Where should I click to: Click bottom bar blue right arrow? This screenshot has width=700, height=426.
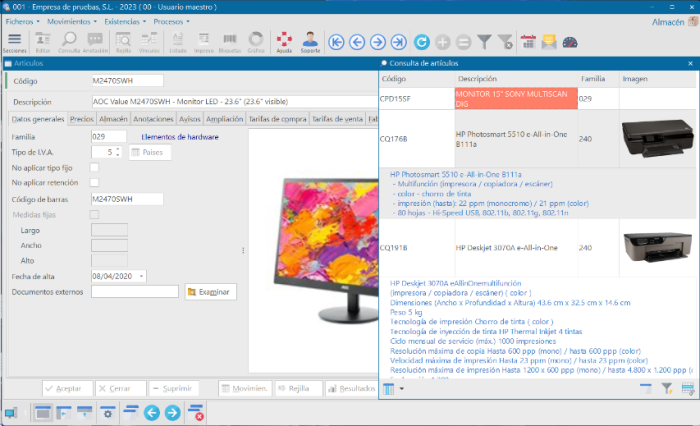(x=172, y=413)
